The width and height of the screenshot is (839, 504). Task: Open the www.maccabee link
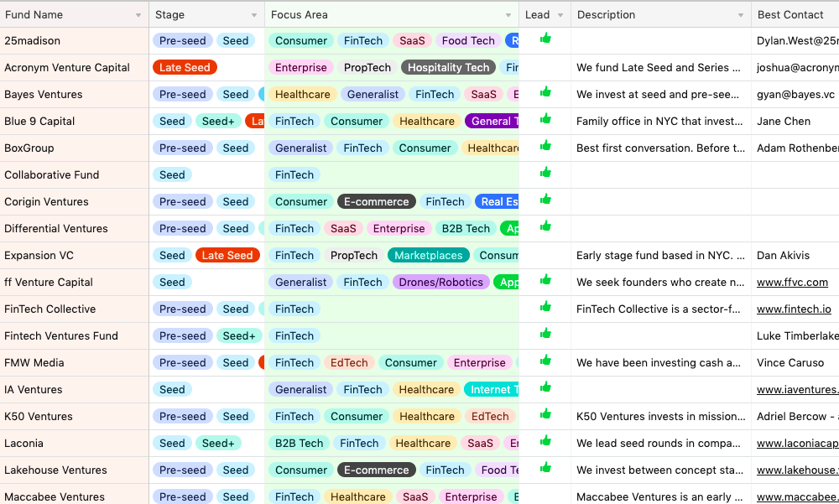[x=797, y=496]
